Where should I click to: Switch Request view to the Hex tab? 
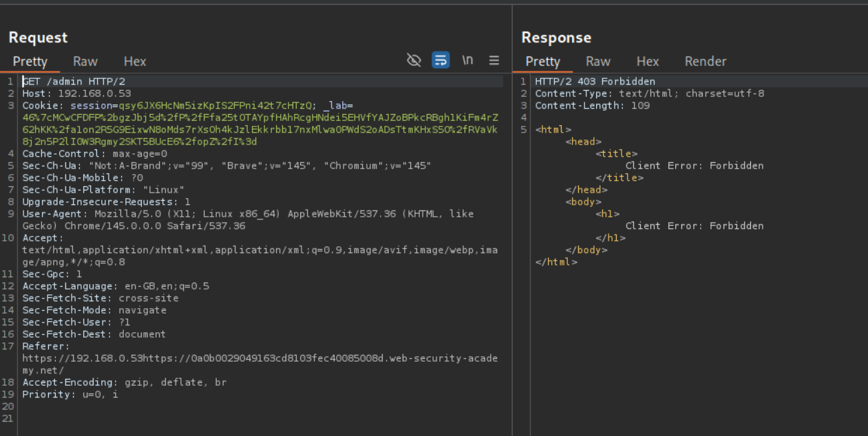coord(135,61)
